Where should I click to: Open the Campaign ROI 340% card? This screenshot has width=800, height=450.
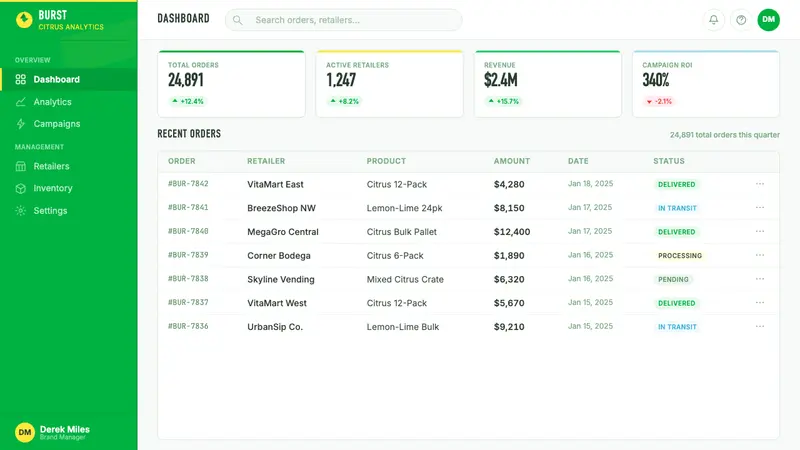coord(706,84)
